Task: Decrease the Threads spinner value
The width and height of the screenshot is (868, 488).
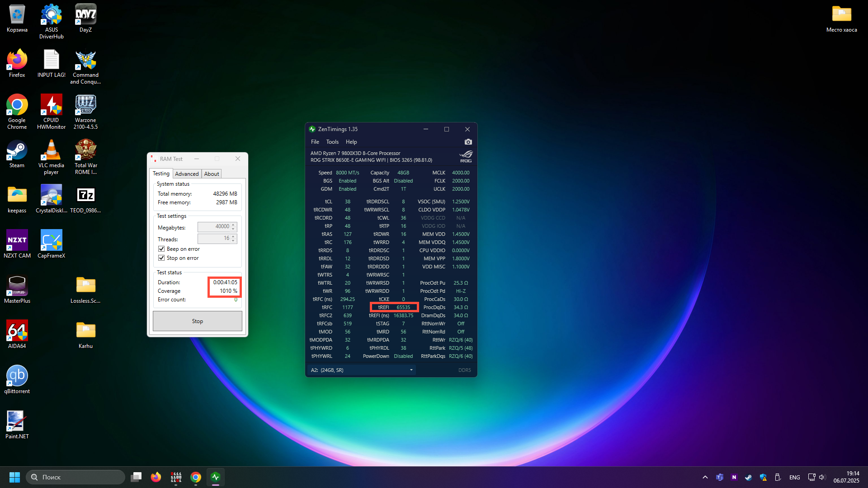Action: coord(233,240)
